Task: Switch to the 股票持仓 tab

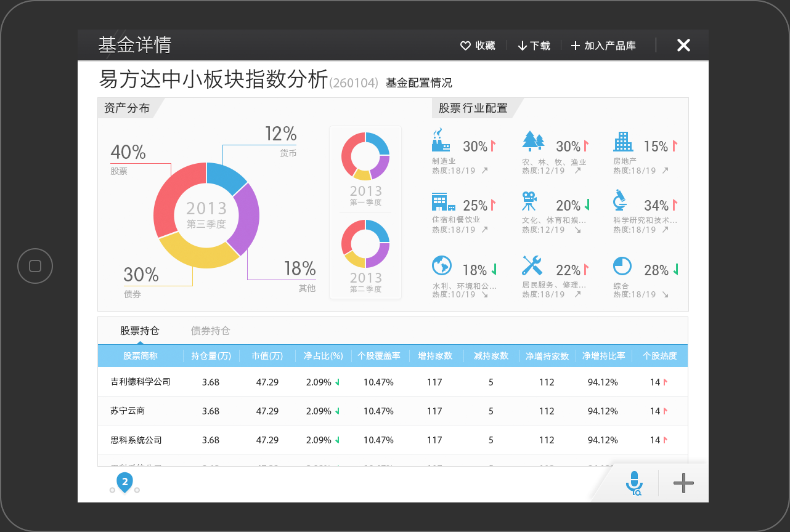Action: (x=140, y=331)
